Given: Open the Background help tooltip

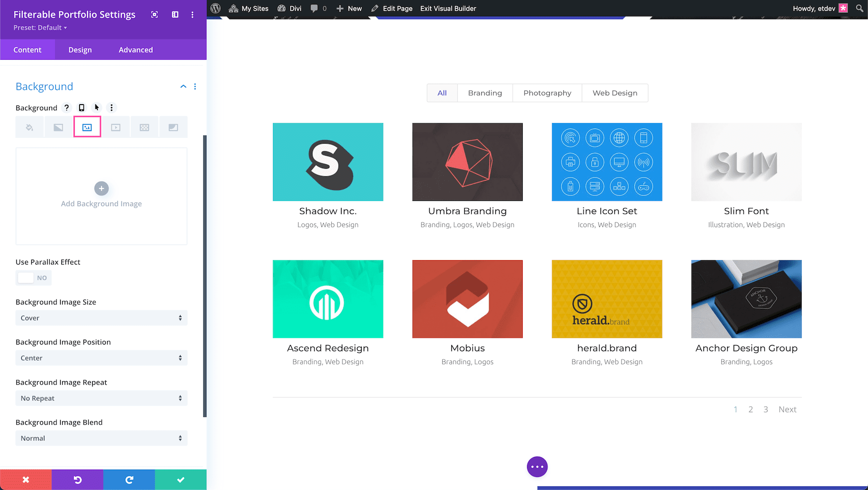Looking at the screenshot, I should point(67,107).
